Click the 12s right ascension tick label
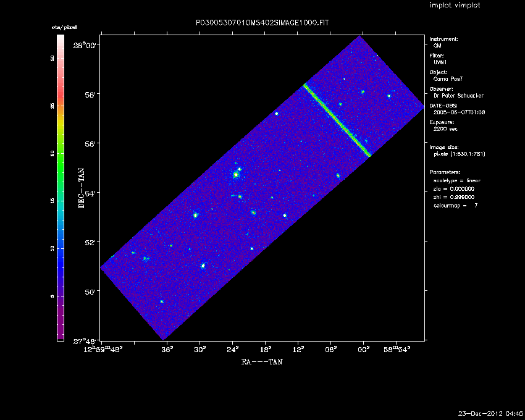 [298, 350]
